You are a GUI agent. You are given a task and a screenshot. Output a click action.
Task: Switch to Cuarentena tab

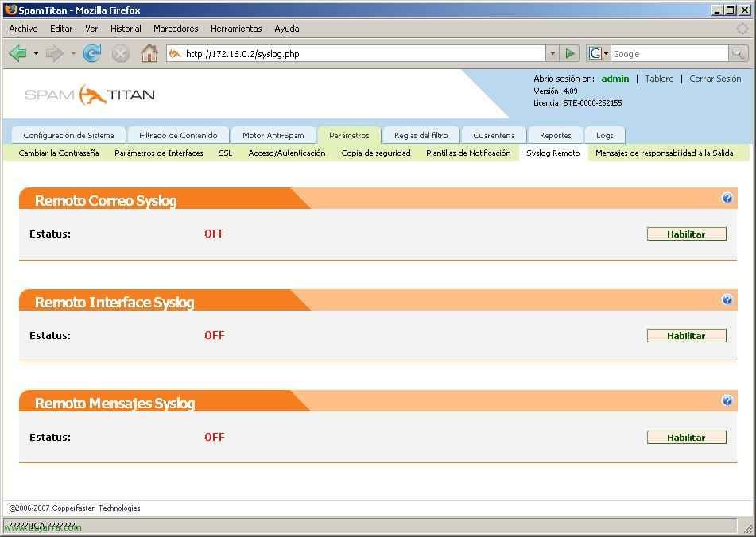[494, 135]
